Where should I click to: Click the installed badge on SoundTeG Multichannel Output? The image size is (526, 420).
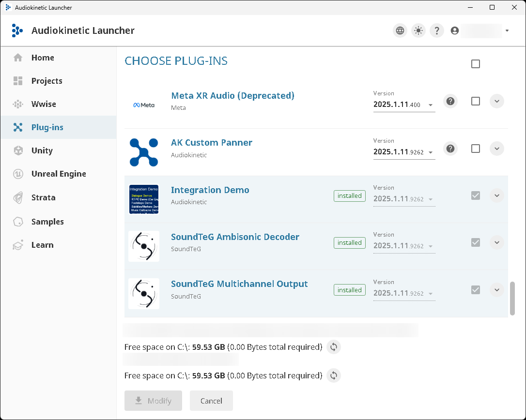(350, 290)
